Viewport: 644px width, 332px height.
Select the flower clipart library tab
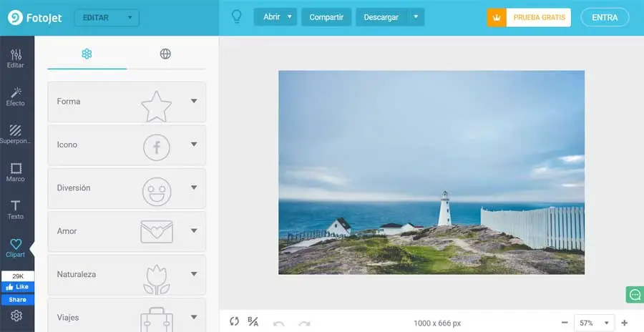pos(87,54)
